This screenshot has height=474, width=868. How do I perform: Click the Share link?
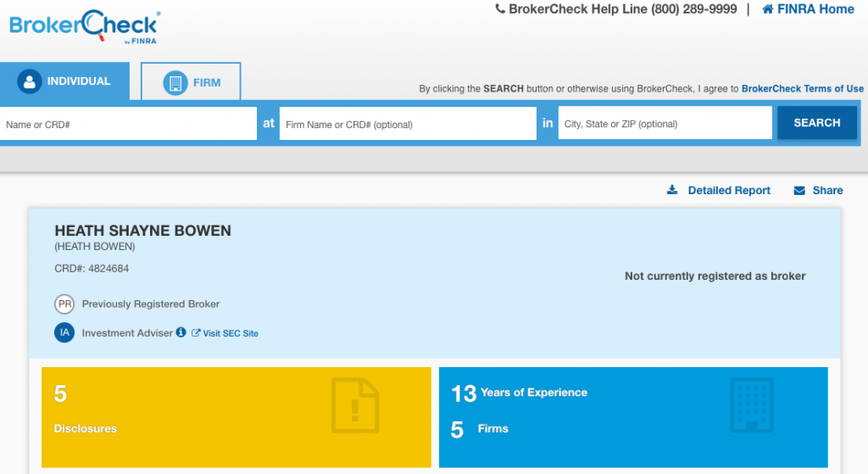tap(827, 191)
